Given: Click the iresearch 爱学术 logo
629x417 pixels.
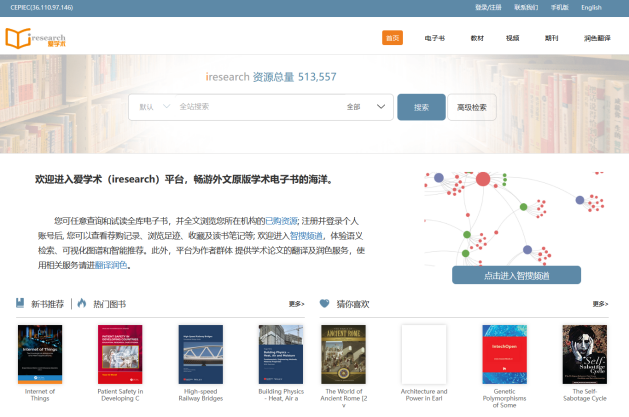Looking at the screenshot, I should click(x=35, y=38).
